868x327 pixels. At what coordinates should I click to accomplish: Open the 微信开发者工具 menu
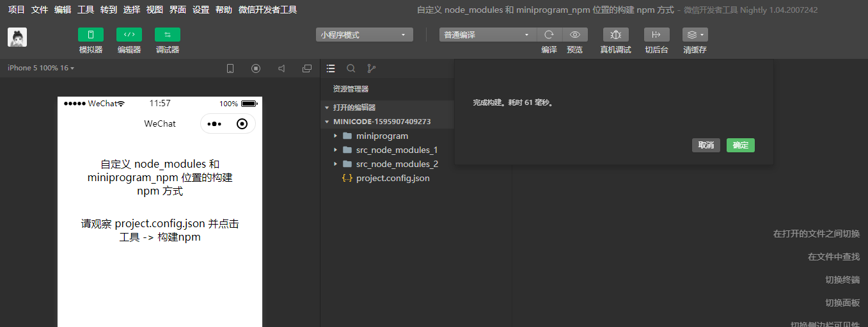267,10
